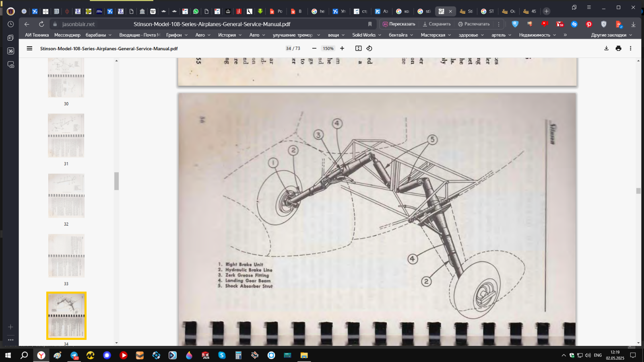Show hidden bookmarks via double chevron
This screenshot has height=362, width=644.
pyautogui.click(x=565, y=35)
